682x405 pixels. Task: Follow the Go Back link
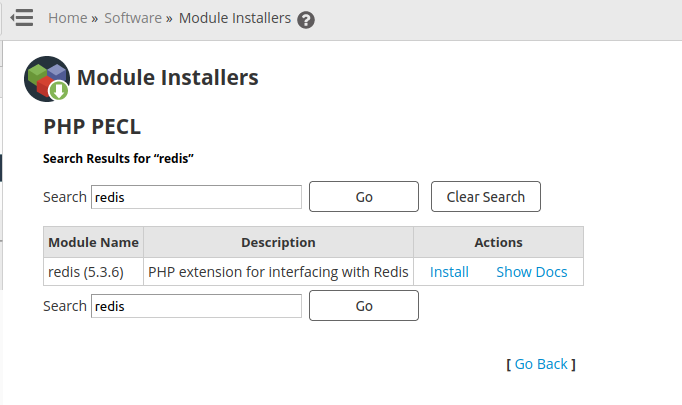point(541,364)
